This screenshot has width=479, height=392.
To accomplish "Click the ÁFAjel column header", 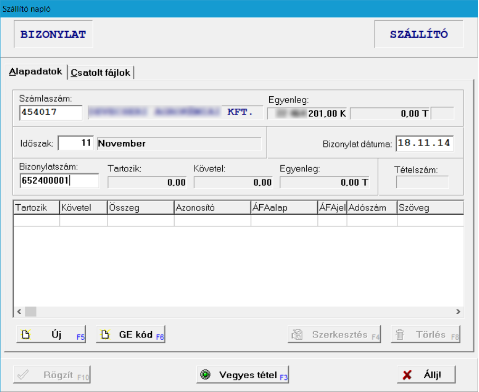I will 332,208.
